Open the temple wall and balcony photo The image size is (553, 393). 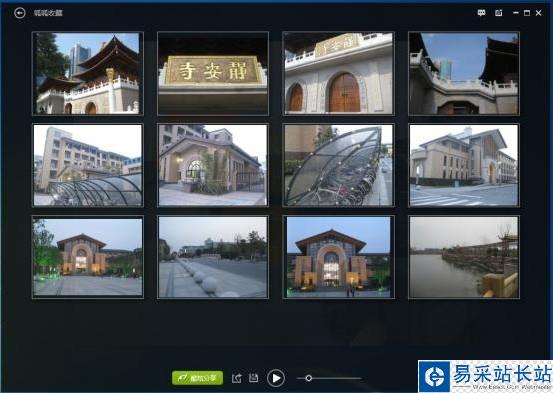click(x=464, y=73)
